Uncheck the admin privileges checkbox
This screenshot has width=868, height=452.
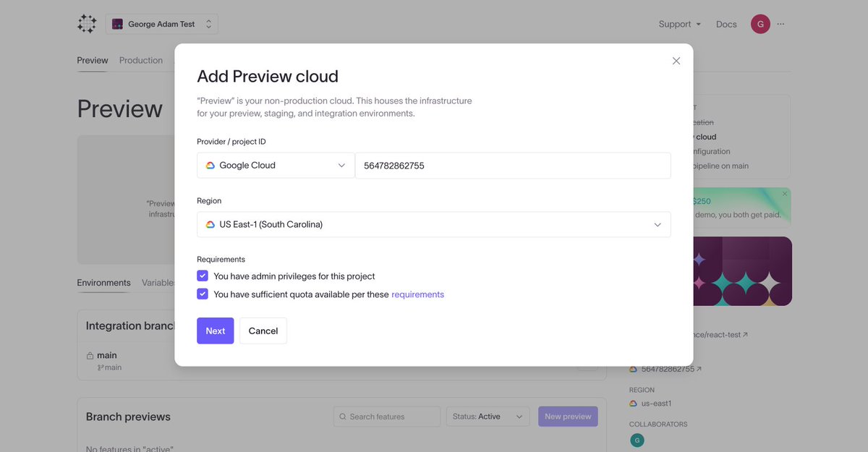point(203,276)
